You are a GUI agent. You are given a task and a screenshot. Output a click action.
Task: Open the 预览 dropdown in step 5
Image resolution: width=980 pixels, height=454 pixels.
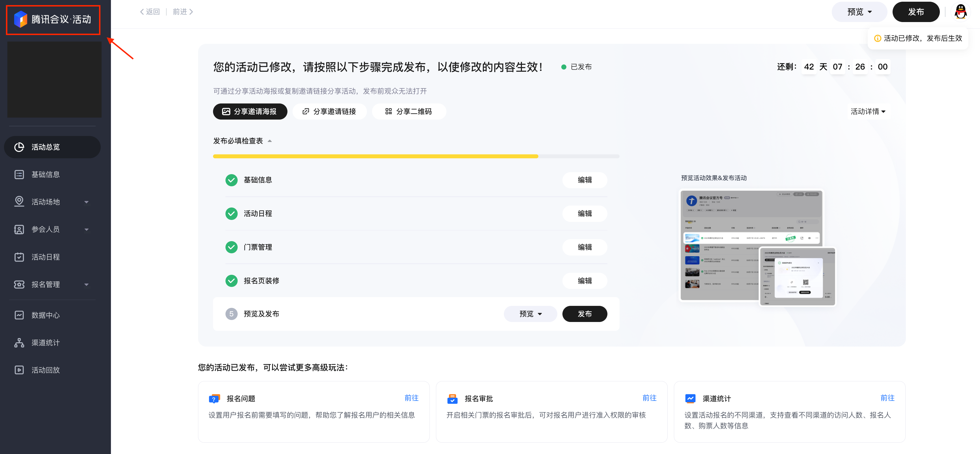pyautogui.click(x=530, y=314)
